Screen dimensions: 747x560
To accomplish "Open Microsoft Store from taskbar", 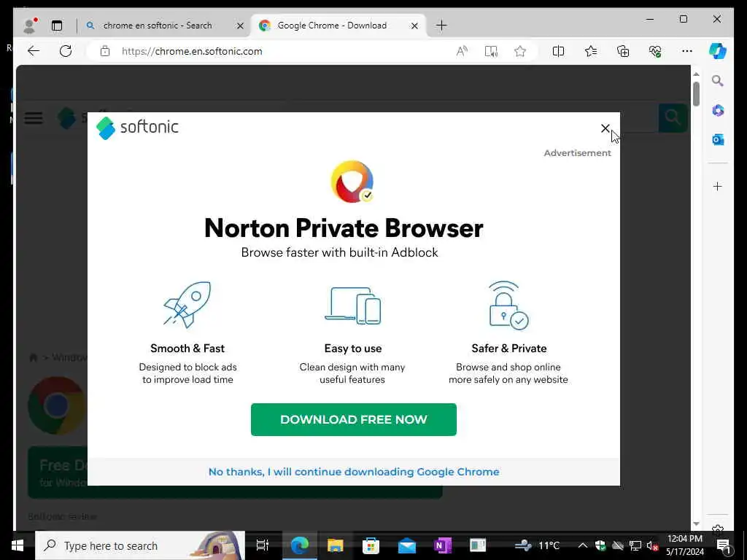I will (371, 545).
